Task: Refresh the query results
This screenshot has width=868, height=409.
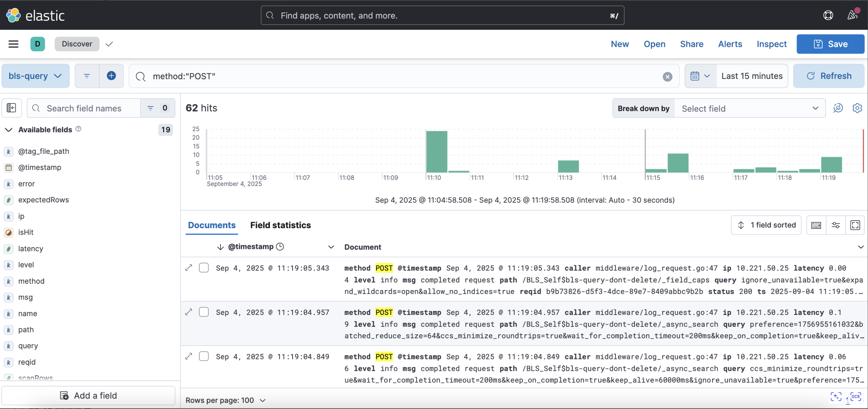Action: (x=829, y=76)
